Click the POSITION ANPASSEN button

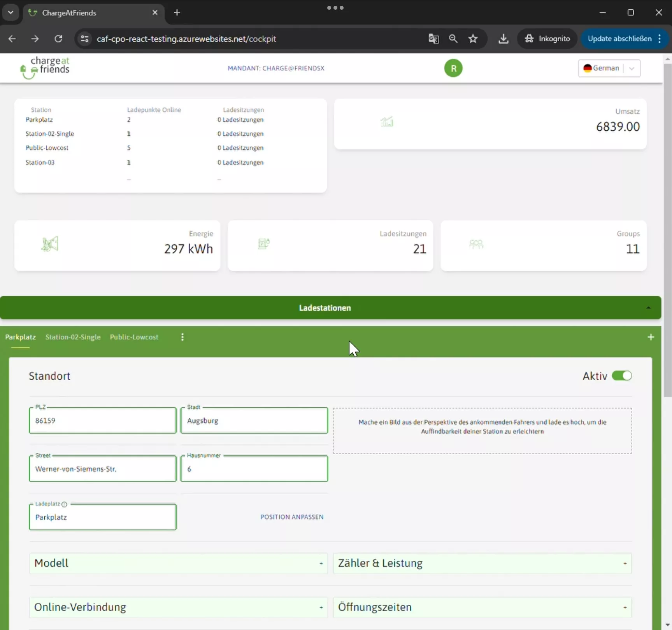click(x=292, y=517)
